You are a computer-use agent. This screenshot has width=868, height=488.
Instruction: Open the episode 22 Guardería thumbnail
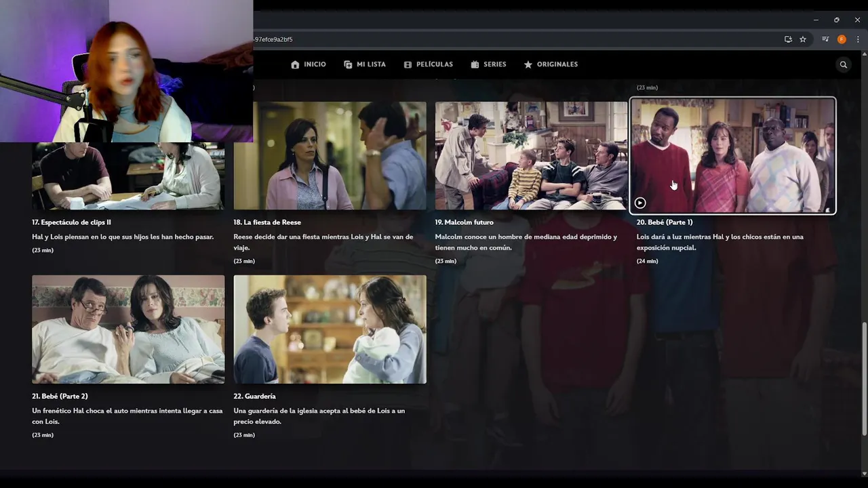click(x=330, y=329)
